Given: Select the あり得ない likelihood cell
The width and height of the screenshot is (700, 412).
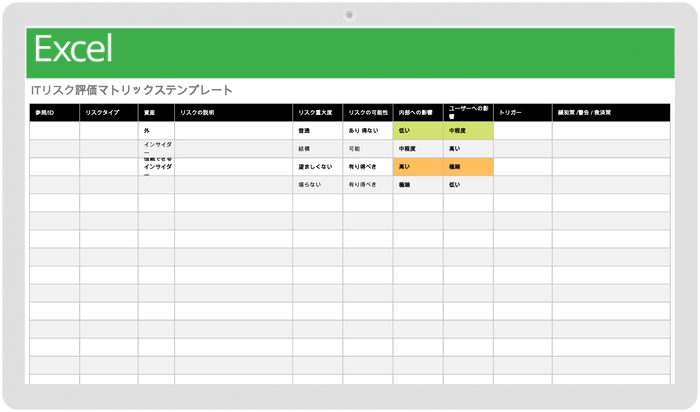Looking at the screenshot, I should point(368,131).
